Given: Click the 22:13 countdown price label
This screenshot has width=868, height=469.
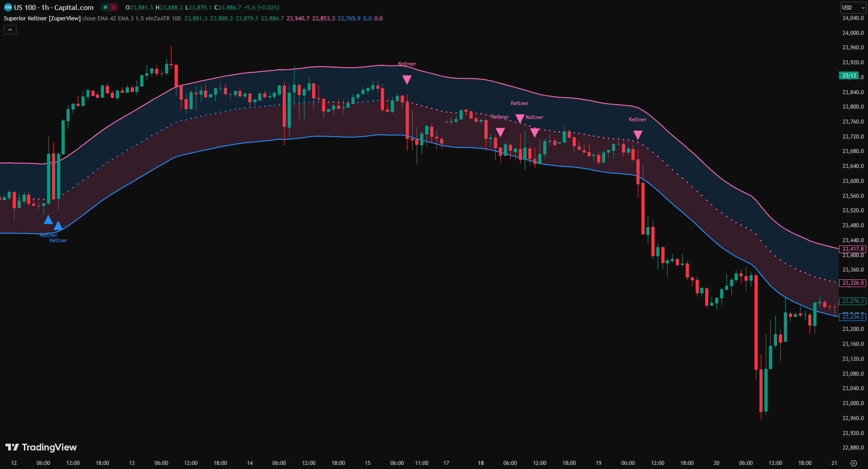Looking at the screenshot, I should click(849, 76).
